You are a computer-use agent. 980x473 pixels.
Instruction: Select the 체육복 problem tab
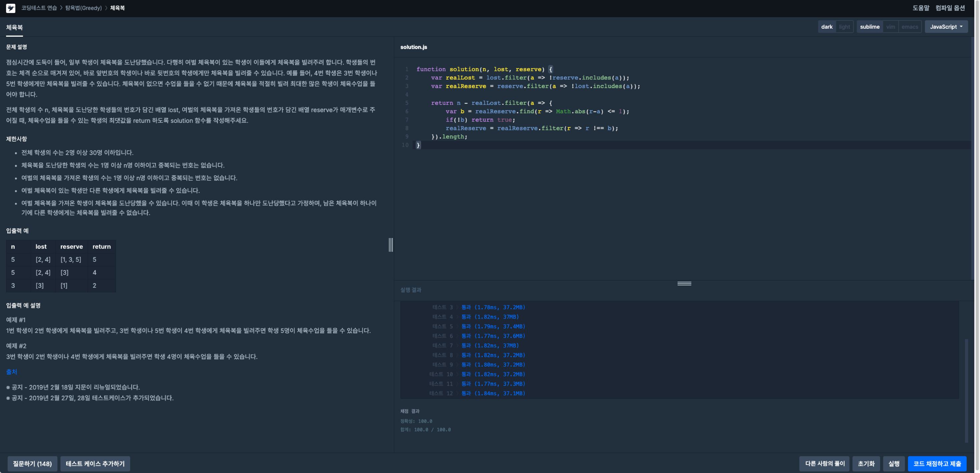click(x=14, y=27)
